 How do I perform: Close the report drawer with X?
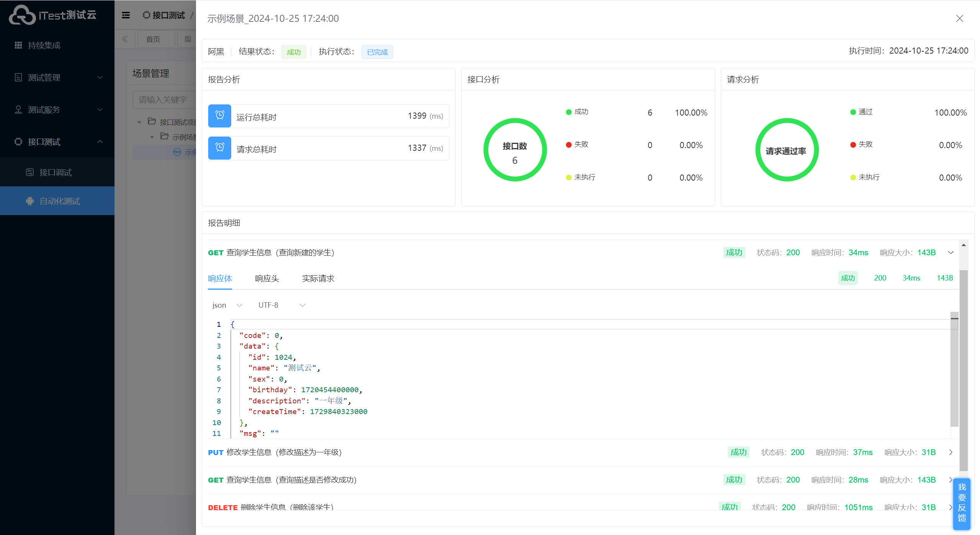(x=959, y=18)
